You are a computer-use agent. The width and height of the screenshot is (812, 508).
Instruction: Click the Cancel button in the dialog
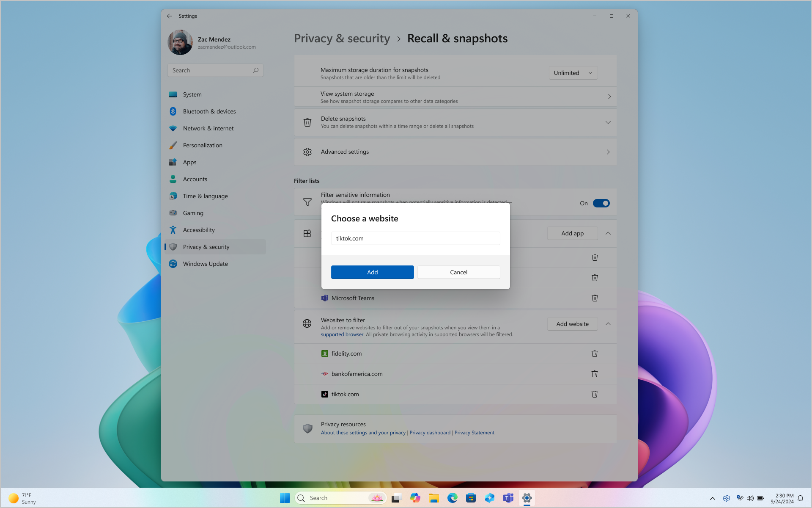[458, 271]
